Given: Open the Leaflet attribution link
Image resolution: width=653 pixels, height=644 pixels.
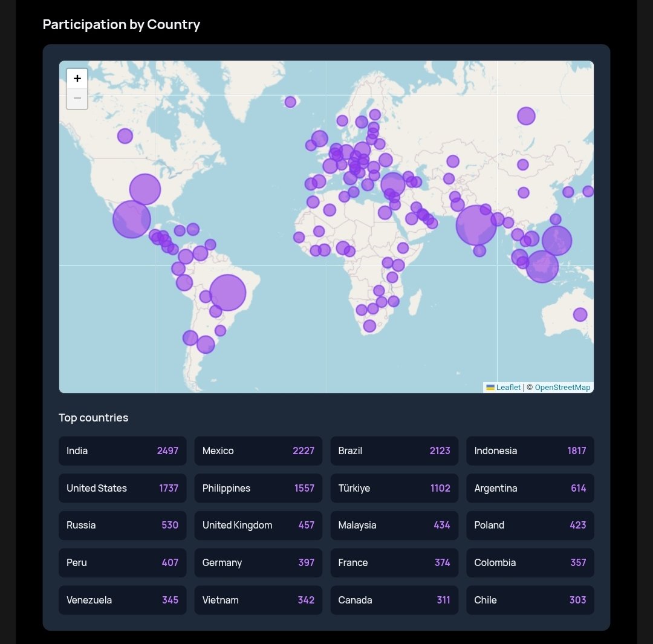Looking at the screenshot, I should (508, 388).
